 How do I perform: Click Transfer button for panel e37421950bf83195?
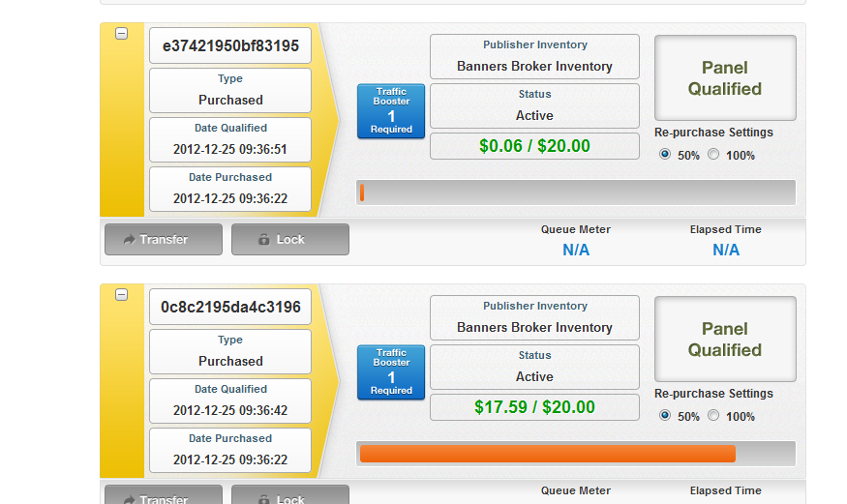pos(164,239)
